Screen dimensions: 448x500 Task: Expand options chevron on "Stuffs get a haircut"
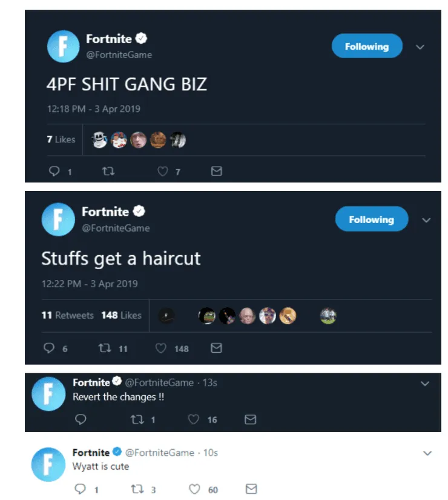(426, 220)
